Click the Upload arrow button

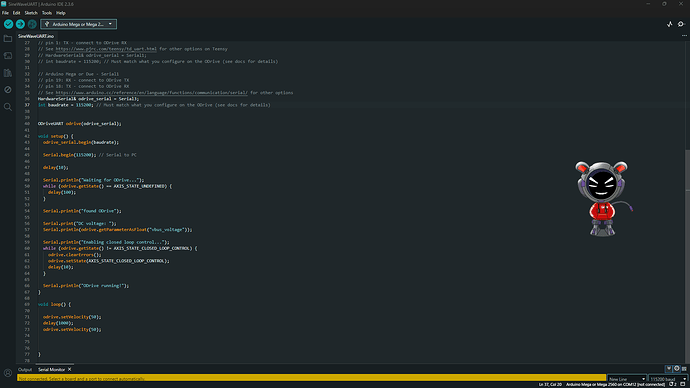point(20,24)
